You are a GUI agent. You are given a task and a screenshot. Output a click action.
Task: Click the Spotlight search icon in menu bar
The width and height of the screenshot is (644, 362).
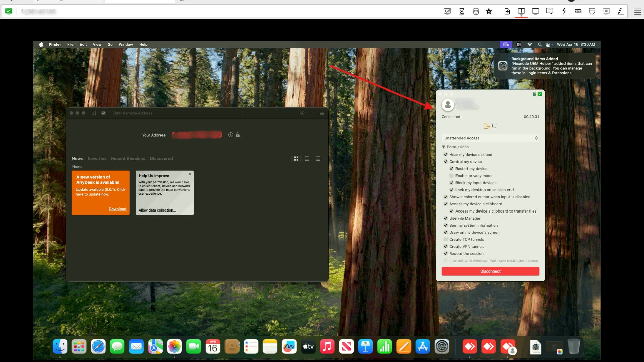point(540,44)
